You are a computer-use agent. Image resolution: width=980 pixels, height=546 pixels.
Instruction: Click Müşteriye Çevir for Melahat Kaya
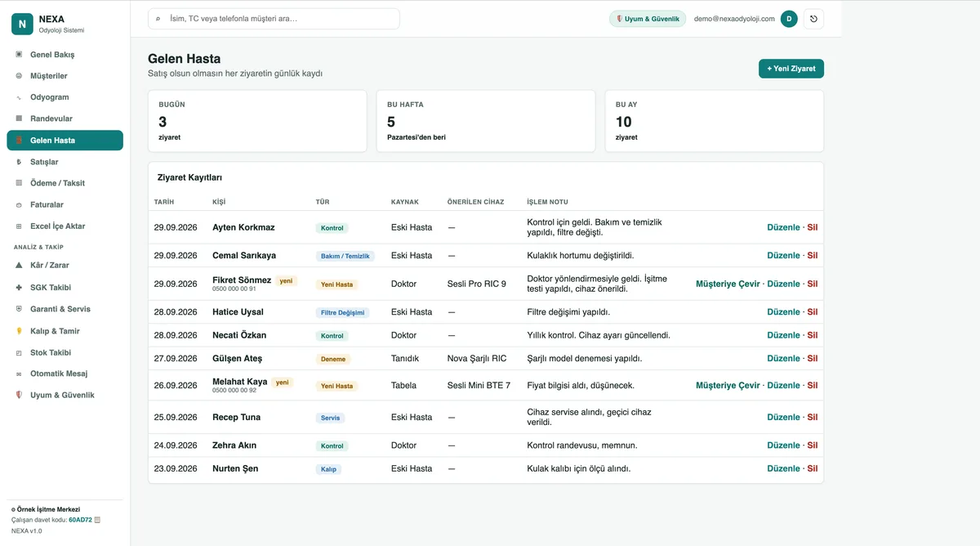pyautogui.click(x=728, y=385)
